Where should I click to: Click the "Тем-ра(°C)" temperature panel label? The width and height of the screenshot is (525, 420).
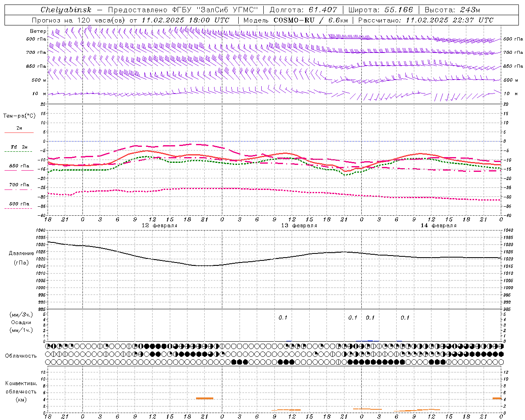pyautogui.click(x=19, y=116)
